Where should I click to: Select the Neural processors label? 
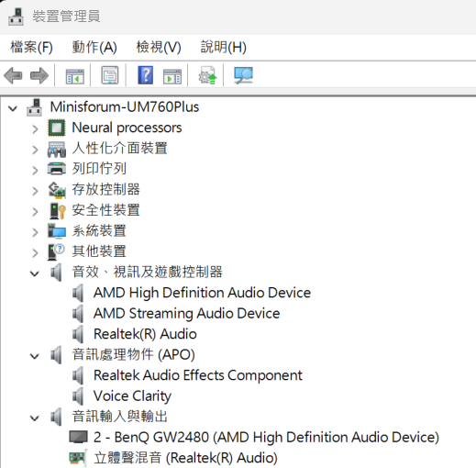(x=127, y=128)
